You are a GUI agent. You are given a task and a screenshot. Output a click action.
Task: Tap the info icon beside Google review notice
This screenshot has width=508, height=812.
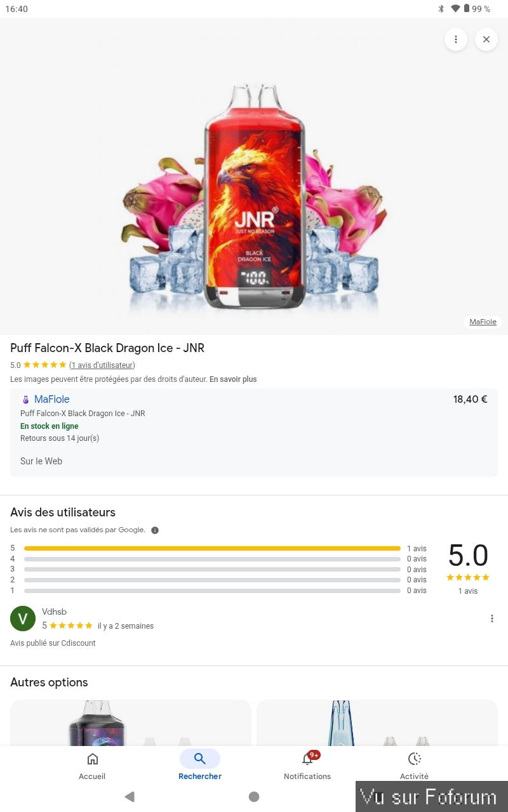point(155,530)
